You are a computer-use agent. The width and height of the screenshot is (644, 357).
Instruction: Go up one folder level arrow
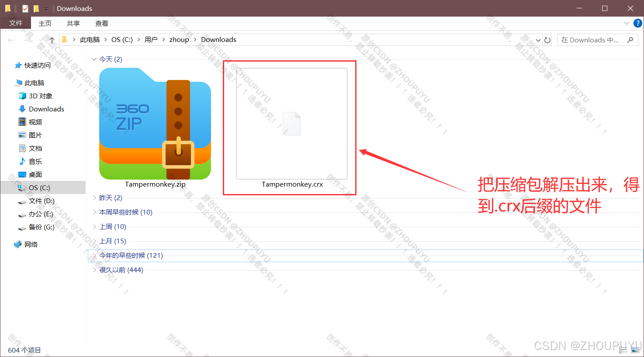(52, 40)
